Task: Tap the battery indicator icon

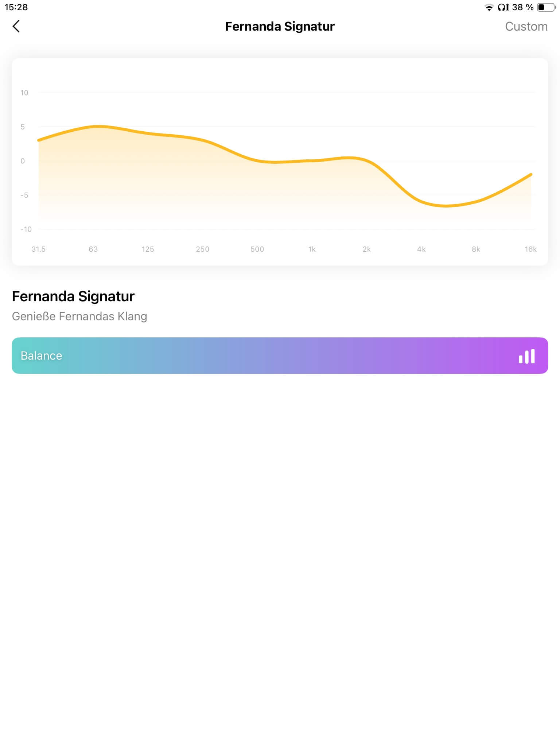Action: pos(546,7)
